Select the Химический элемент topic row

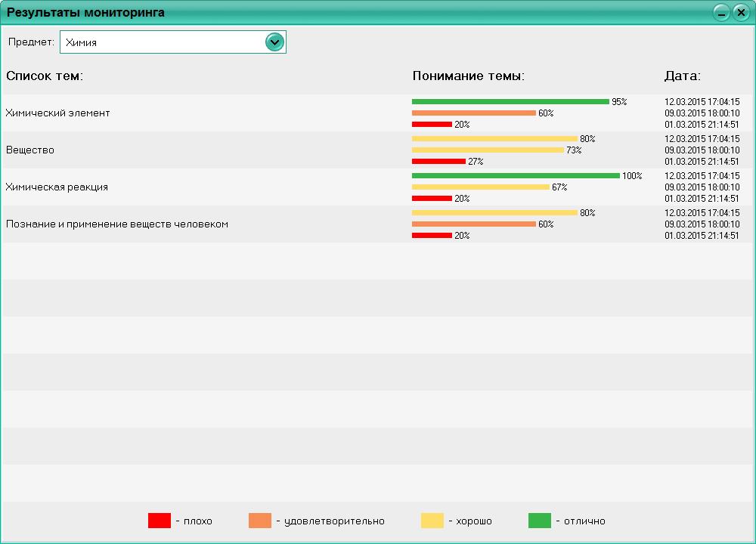pyautogui.click(x=377, y=113)
